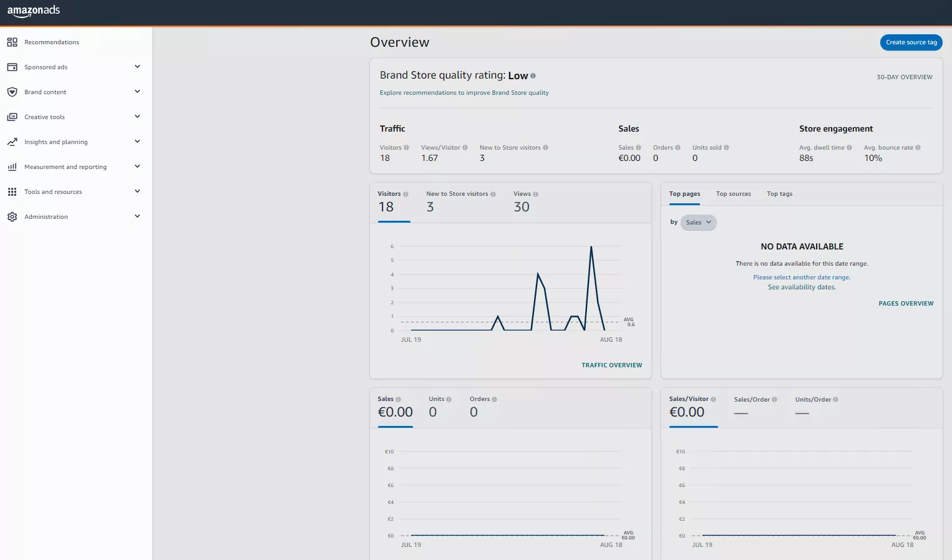Select the Sales/Order chart tab
This screenshot has width=952, height=560.
tap(755, 407)
